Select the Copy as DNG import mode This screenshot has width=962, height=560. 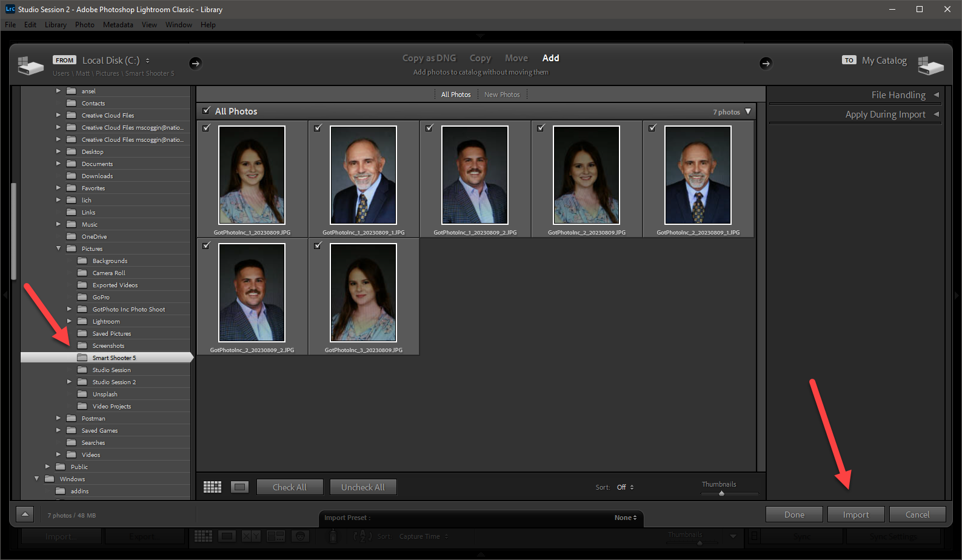click(x=429, y=58)
